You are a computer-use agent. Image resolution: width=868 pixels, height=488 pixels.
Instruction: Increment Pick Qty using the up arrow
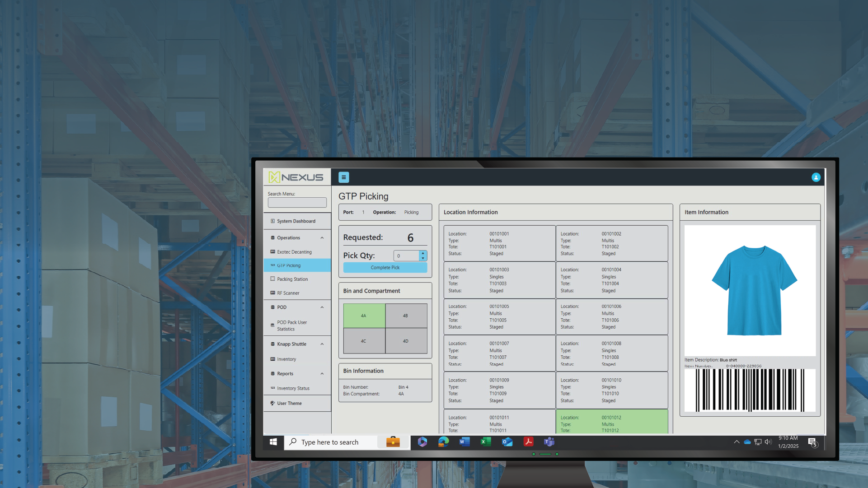click(423, 253)
